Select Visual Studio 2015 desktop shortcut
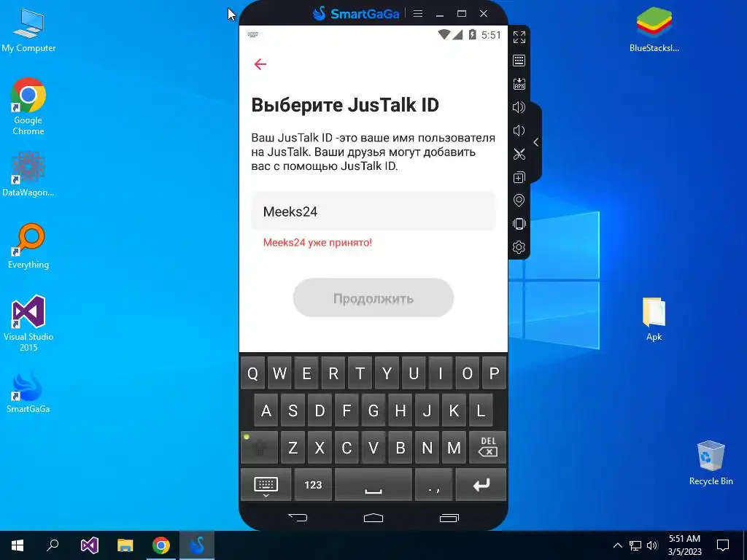Screen dimensions: 747x560 (28, 324)
